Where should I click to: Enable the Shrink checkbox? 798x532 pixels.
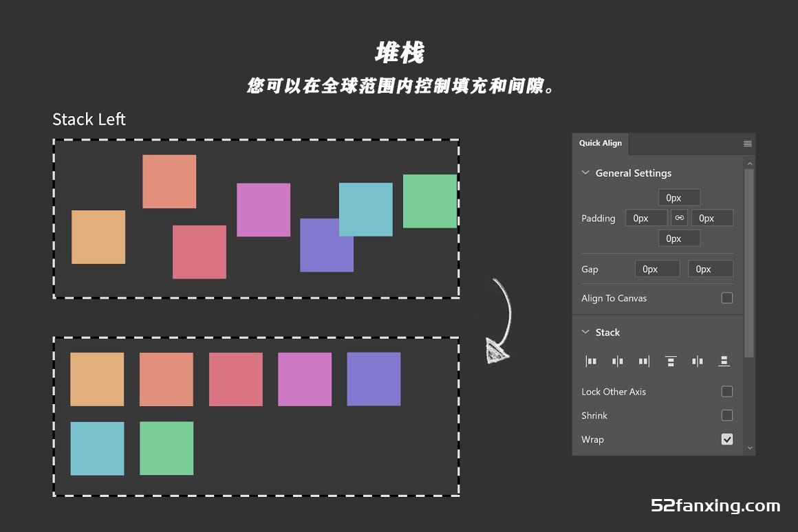pyautogui.click(x=727, y=416)
